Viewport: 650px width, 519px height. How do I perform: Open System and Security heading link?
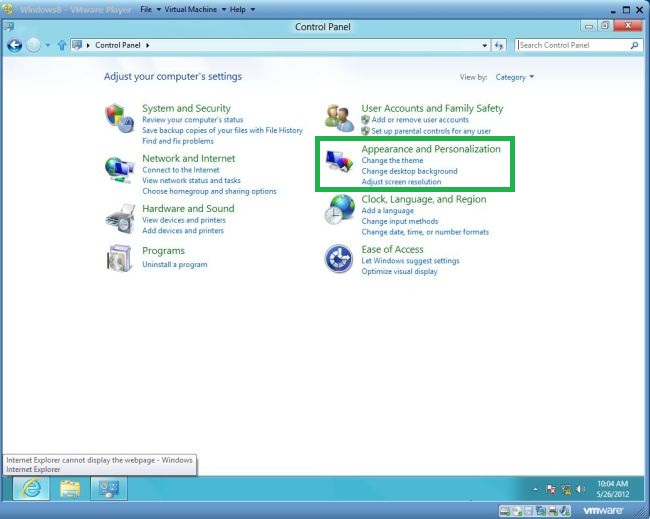[x=186, y=108]
